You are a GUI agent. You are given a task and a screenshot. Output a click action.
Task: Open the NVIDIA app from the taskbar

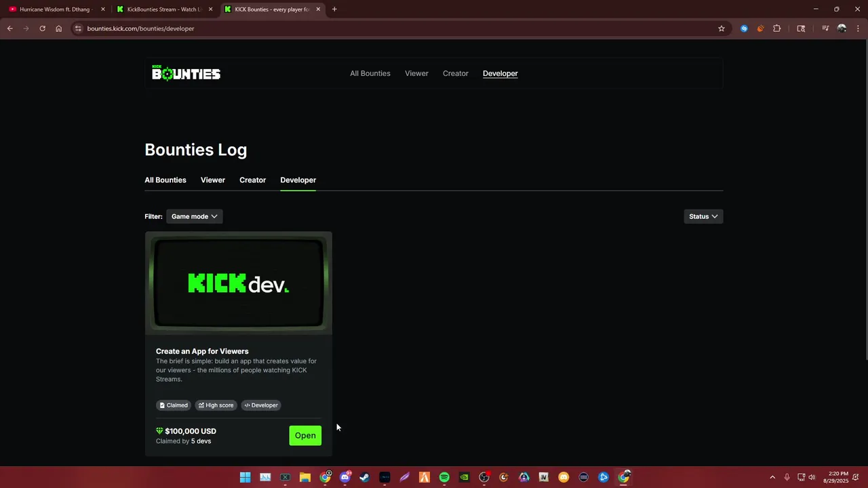click(464, 477)
